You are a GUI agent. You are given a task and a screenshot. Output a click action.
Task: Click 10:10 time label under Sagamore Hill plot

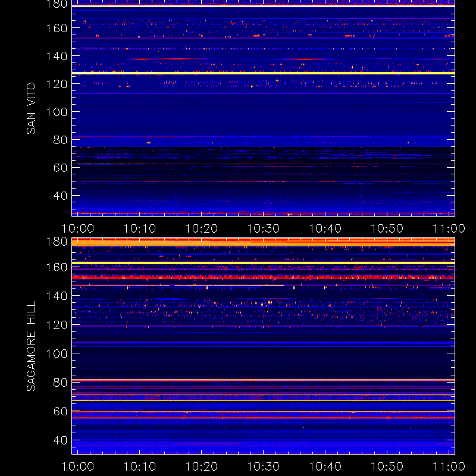pyautogui.click(x=140, y=466)
